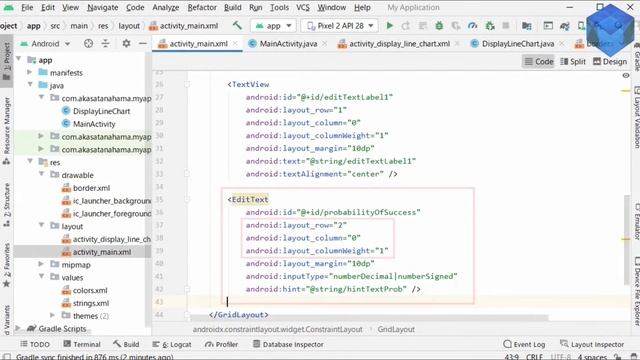
Task: Expand the themes folder
Action: tap(52, 315)
